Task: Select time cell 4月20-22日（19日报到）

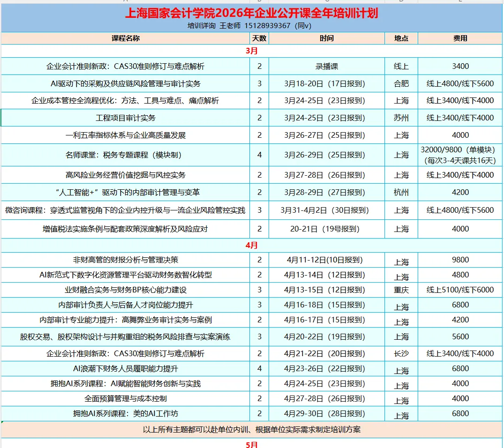Action: [327, 337]
